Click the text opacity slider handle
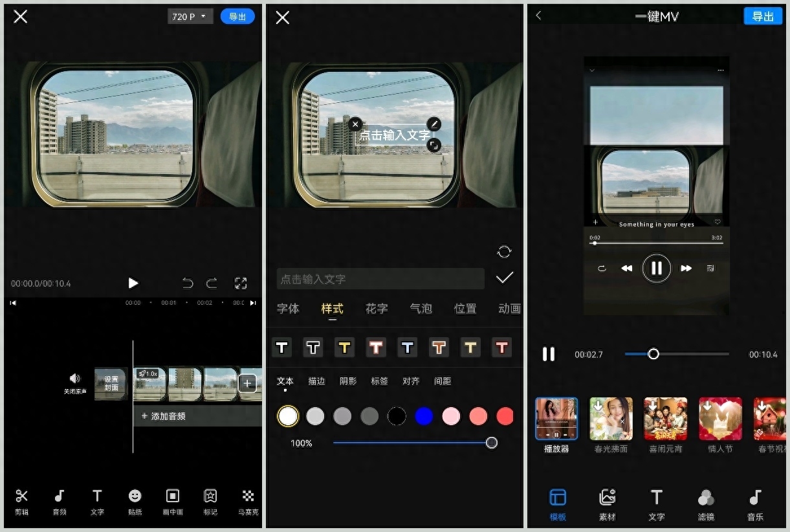Screen dimensions: 790x532 tap(492, 443)
